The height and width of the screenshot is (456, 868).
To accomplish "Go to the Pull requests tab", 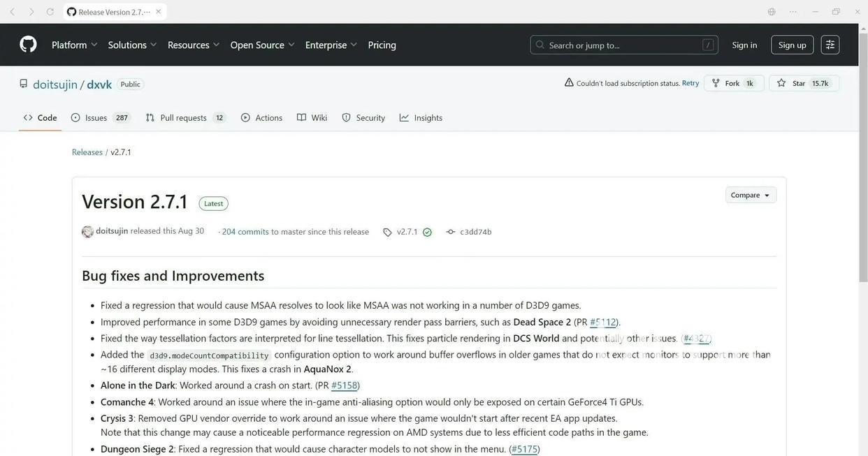I will tap(185, 117).
